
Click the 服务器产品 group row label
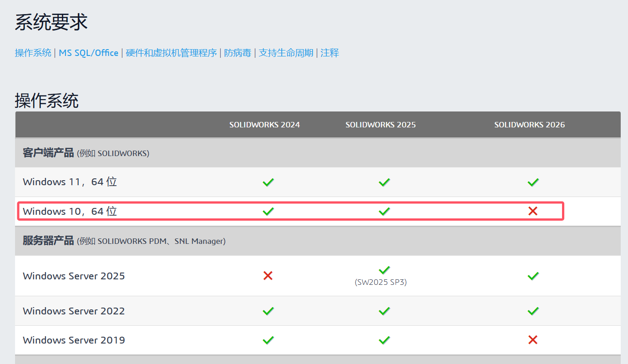(48, 241)
